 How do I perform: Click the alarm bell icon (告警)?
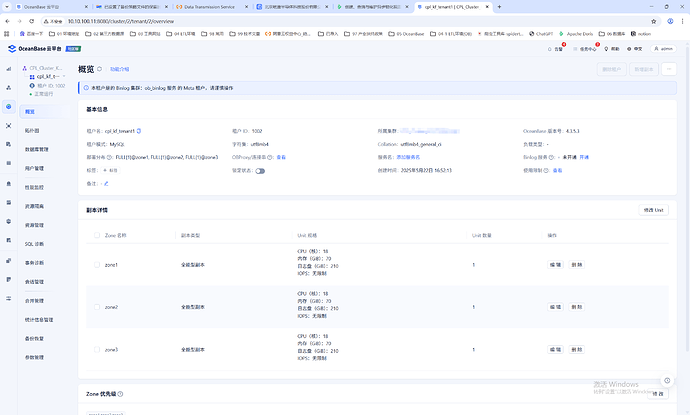[559, 48]
